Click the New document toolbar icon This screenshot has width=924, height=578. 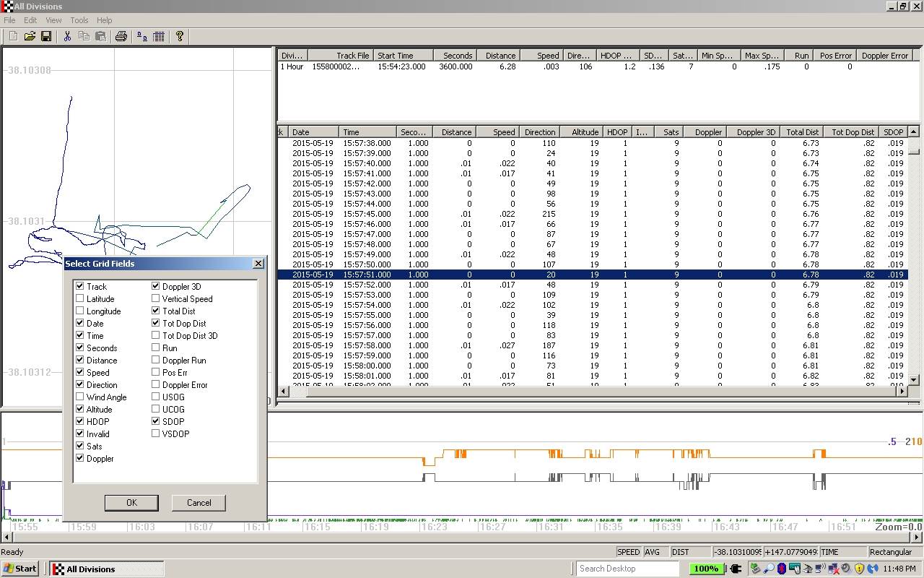click(13, 36)
